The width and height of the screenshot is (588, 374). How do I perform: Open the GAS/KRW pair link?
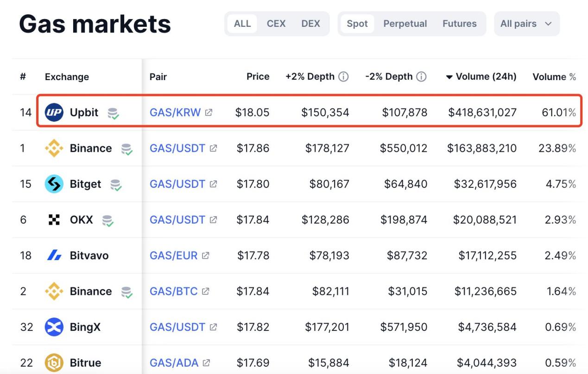(175, 112)
